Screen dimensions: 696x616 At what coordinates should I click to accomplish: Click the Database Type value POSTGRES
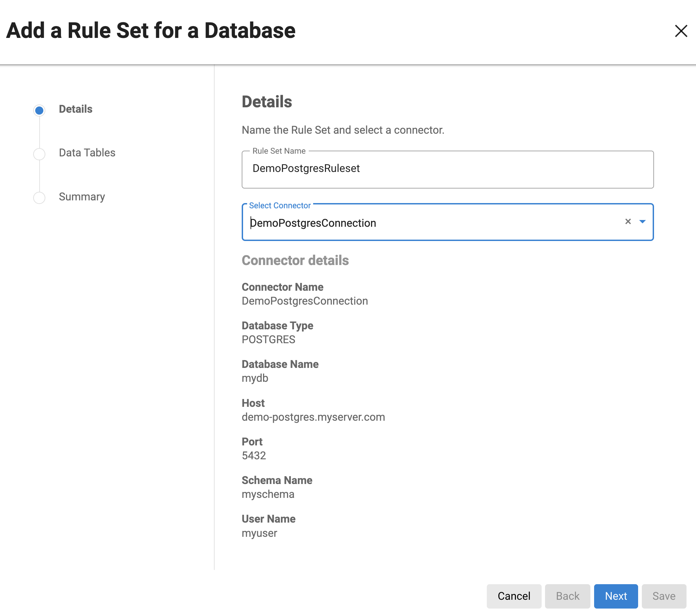(268, 339)
